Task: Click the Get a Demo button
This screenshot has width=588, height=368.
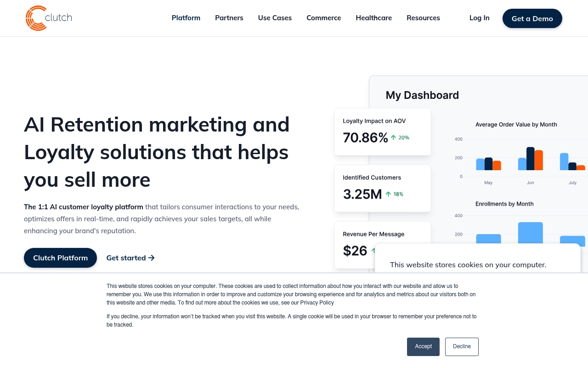Action: point(532,18)
